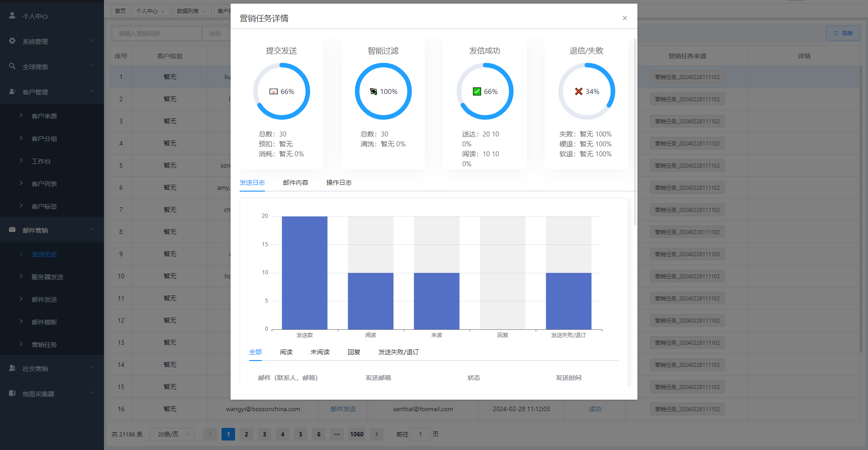
Task: Click the 系统管理 gear icon
Action: click(x=12, y=41)
